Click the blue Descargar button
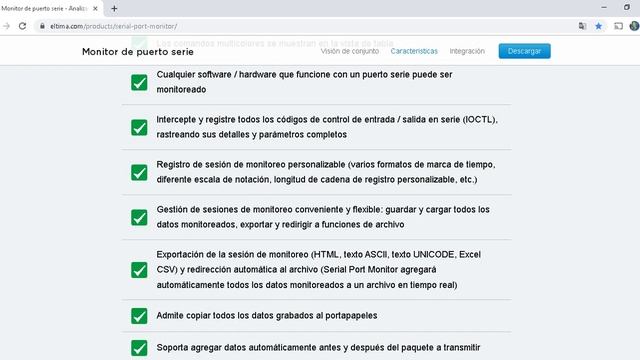 coord(524,51)
